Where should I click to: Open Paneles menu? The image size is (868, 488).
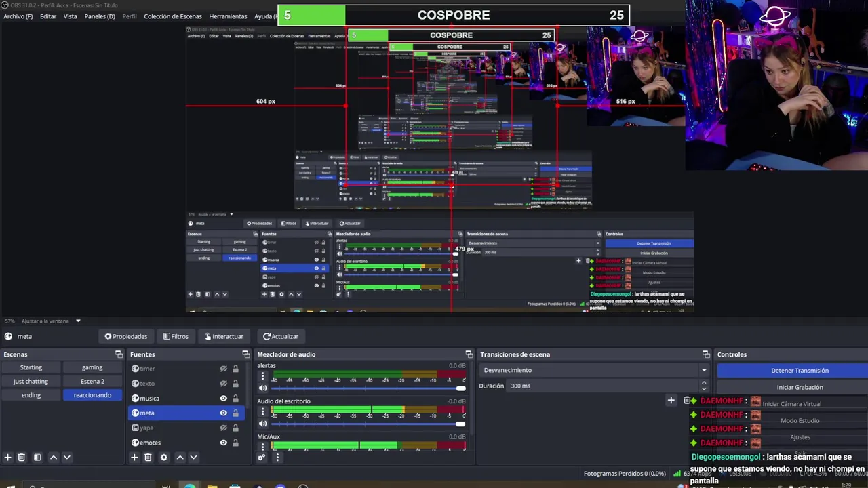coord(100,16)
